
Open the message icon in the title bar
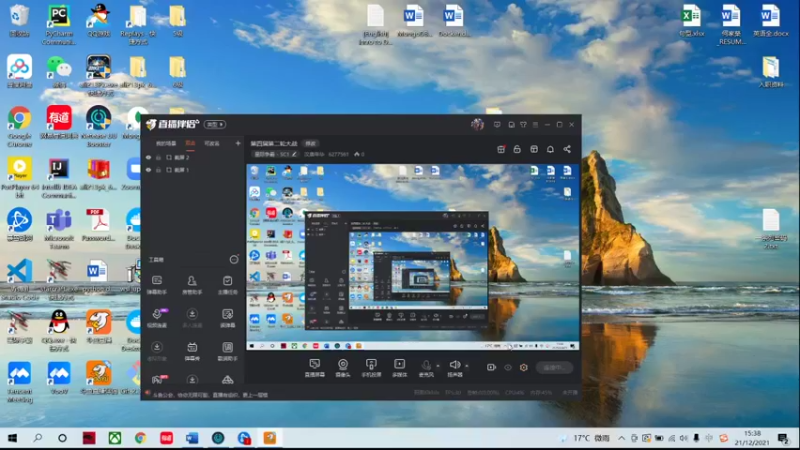point(497,124)
